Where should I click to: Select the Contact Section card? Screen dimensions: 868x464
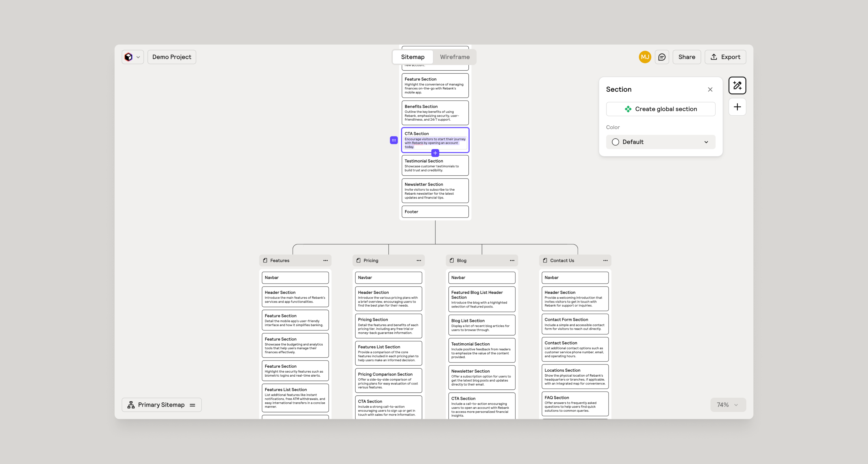[x=575, y=349]
